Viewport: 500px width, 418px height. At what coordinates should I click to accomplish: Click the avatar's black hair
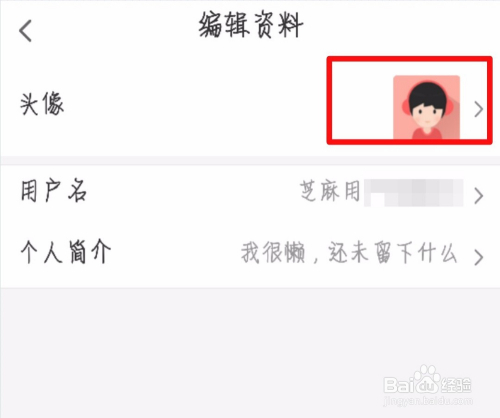[x=428, y=92]
